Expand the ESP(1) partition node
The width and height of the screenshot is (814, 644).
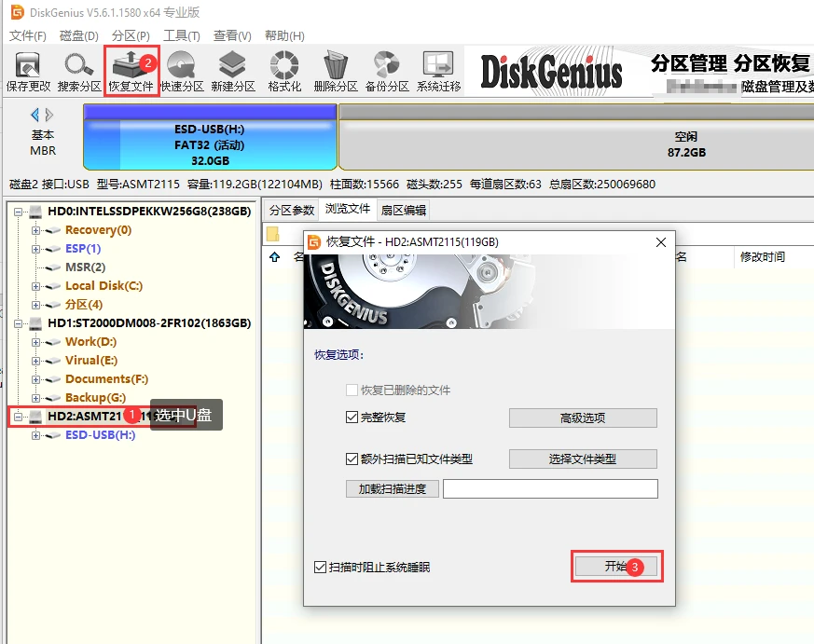tap(35, 249)
